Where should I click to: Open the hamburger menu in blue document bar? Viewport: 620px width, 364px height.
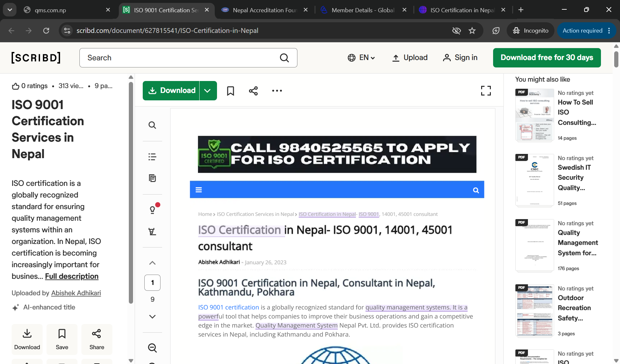[199, 190]
